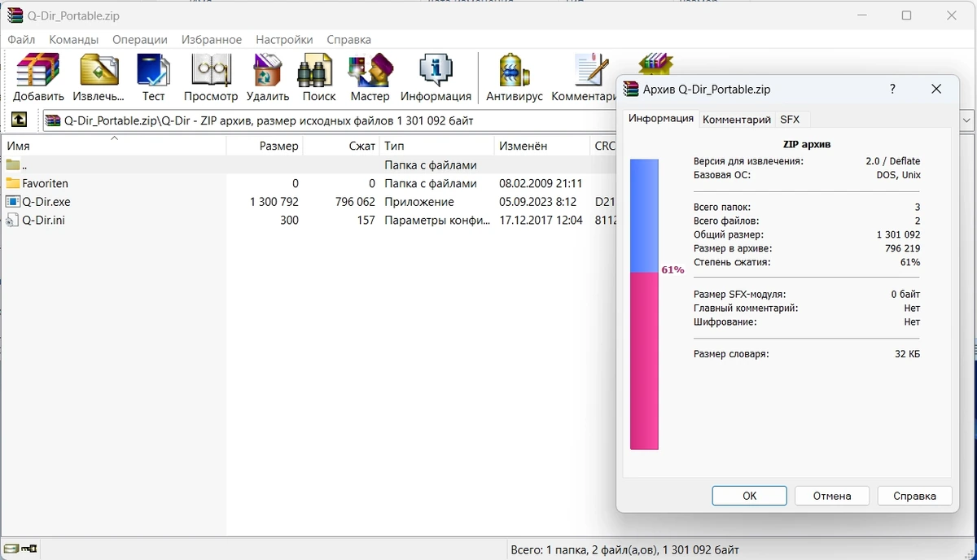Click the help question mark in dialog
Viewport: 977px width, 560px height.
(892, 89)
